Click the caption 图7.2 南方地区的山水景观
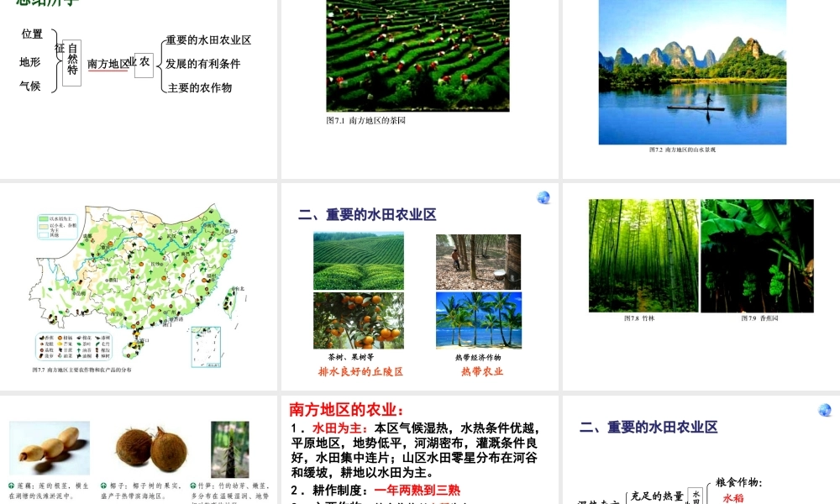This screenshot has width=840, height=504. [682, 150]
